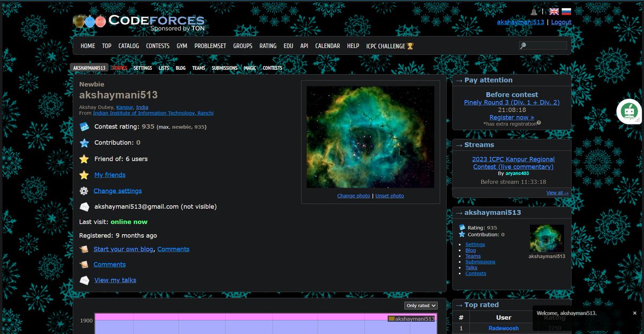644x334 pixels.
Task: Select the AKSHAYMANI513 profile tab
Action: tap(89, 68)
